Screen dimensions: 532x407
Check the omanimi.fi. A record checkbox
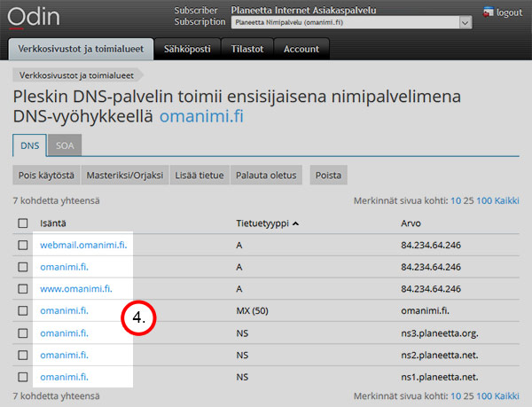click(x=23, y=267)
